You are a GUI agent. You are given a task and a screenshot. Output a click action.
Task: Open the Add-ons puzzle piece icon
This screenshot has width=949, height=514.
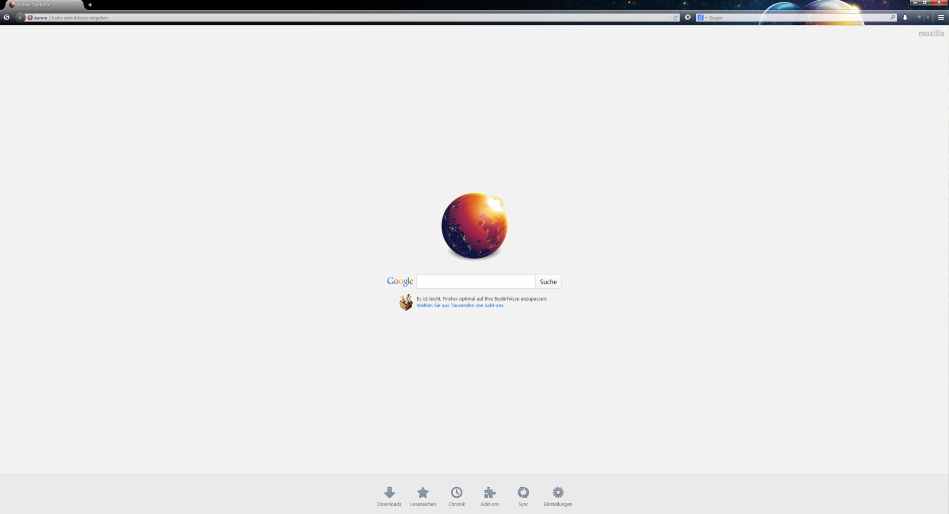(x=490, y=492)
